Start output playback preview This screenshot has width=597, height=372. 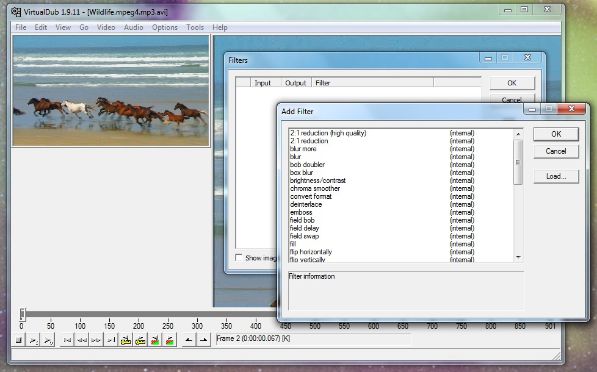[48, 340]
